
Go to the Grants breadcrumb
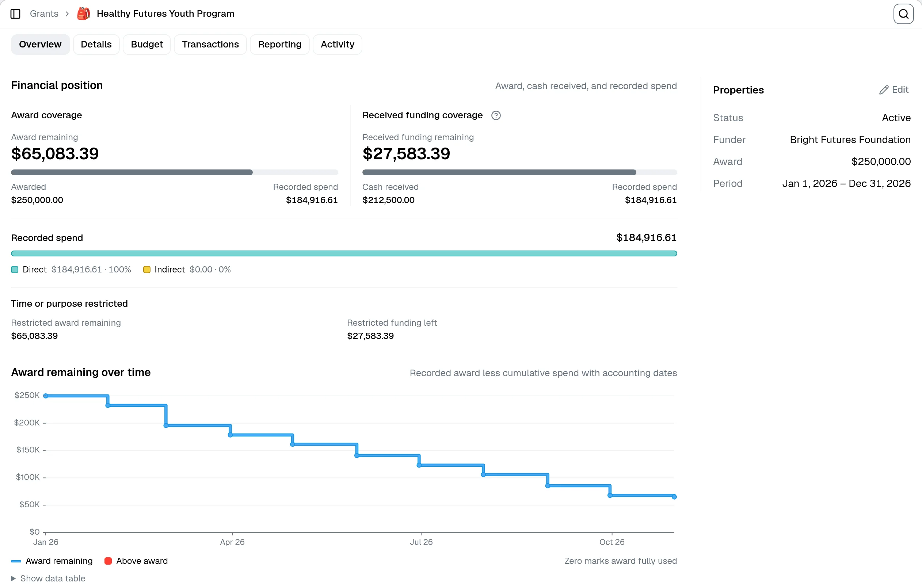point(44,14)
